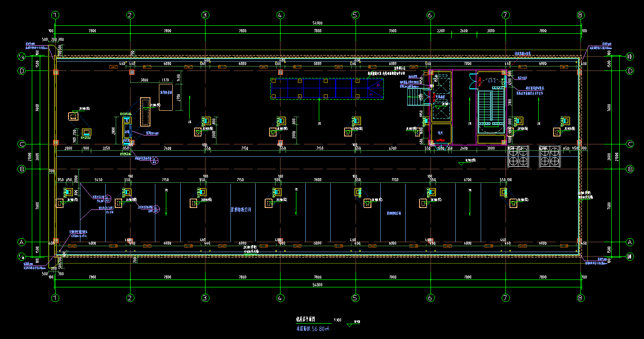The image size is (644, 339).
Task: Select the 1:100 scale text beside the title
Action: tap(338, 320)
